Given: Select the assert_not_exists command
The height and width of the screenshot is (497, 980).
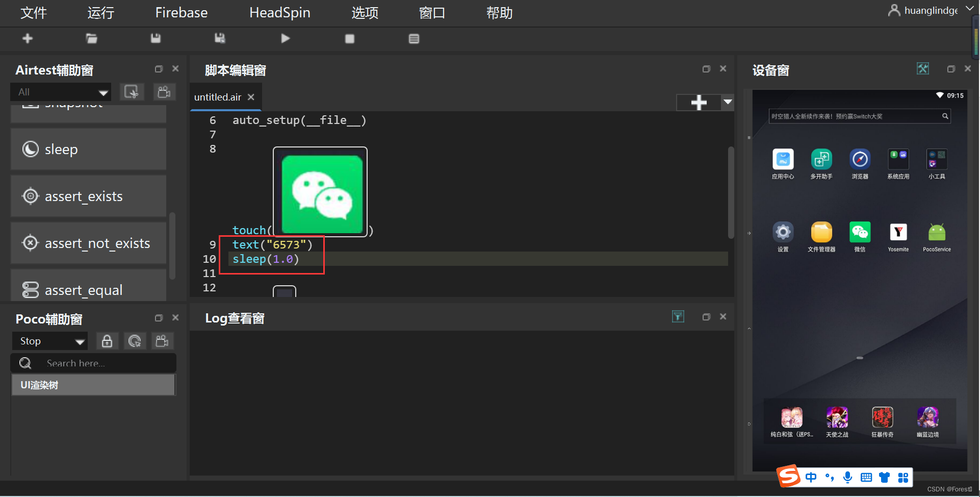Looking at the screenshot, I should point(89,243).
